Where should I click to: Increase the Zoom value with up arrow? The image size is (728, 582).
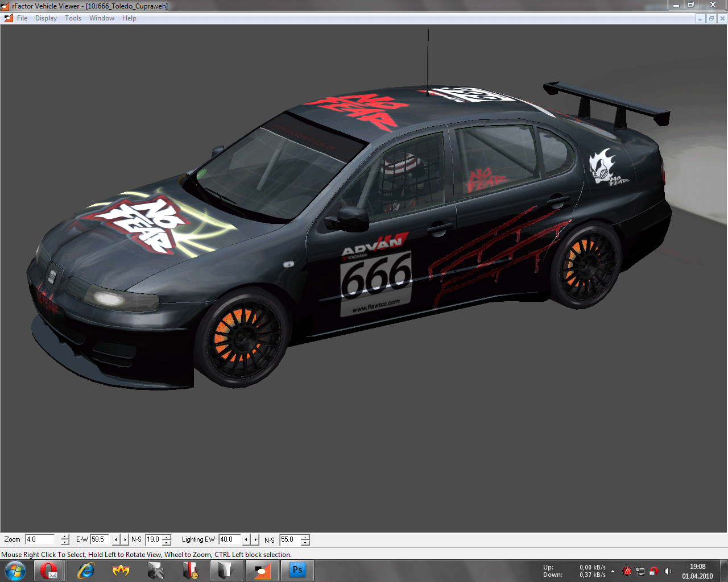click(65, 537)
